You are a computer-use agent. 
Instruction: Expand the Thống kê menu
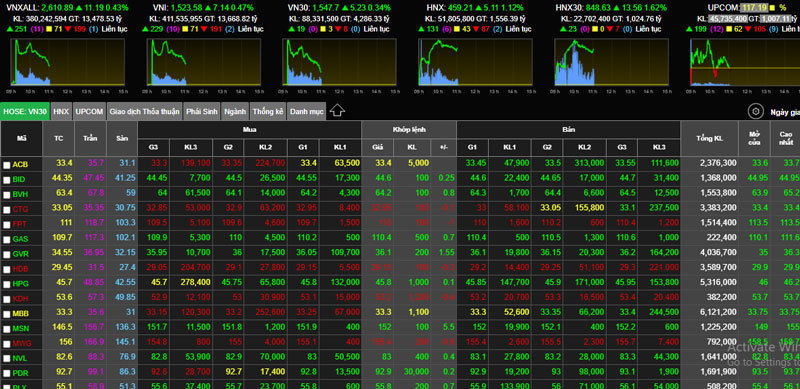pyautogui.click(x=267, y=111)
